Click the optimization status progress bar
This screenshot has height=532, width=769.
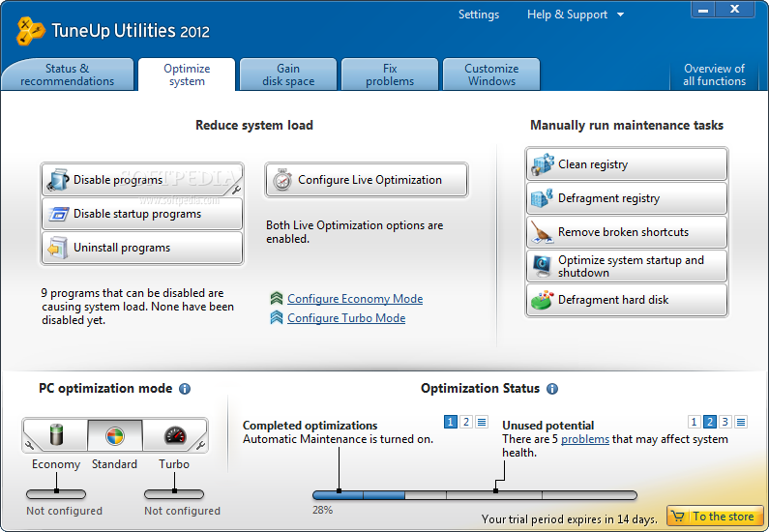coord(475,495)
